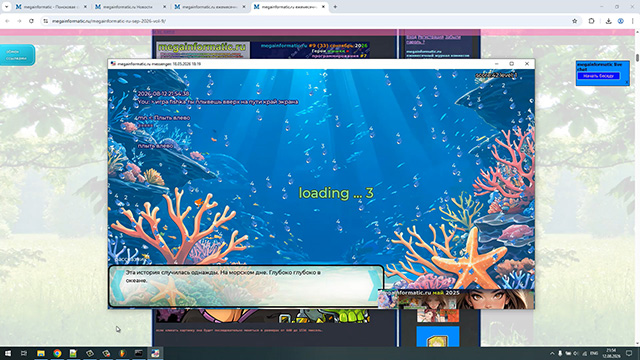Close the messenger game window

coord(527,64)
